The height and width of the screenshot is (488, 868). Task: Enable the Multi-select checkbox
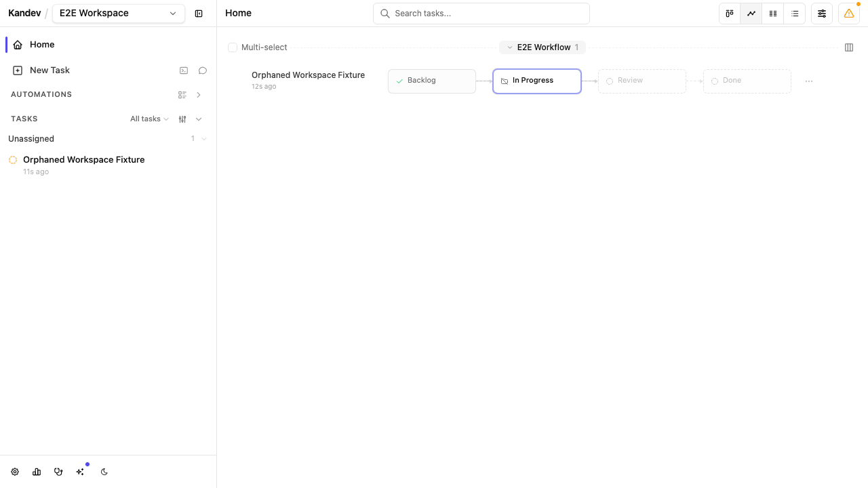[233, 47]
